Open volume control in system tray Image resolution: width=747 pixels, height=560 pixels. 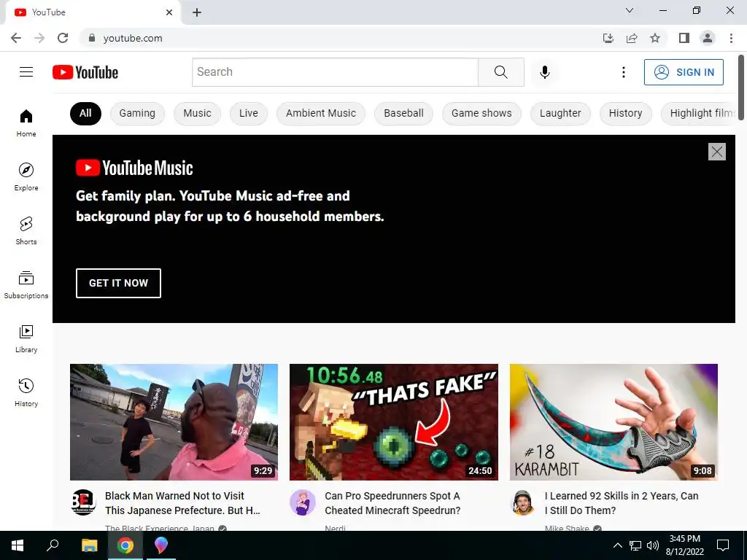point(653,545)
